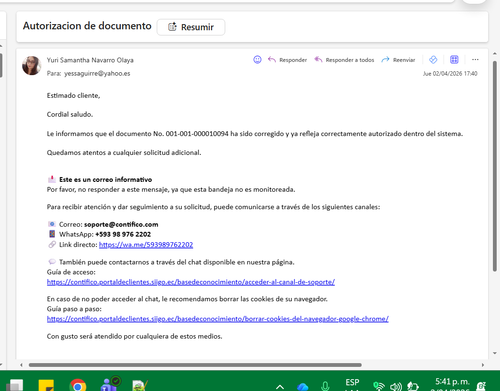Image resolution: width=500 pixels, height=391 pixels.
Task: Click sender name Yuri Samantha Navarro Olaya
Action: tap(90, 60)
